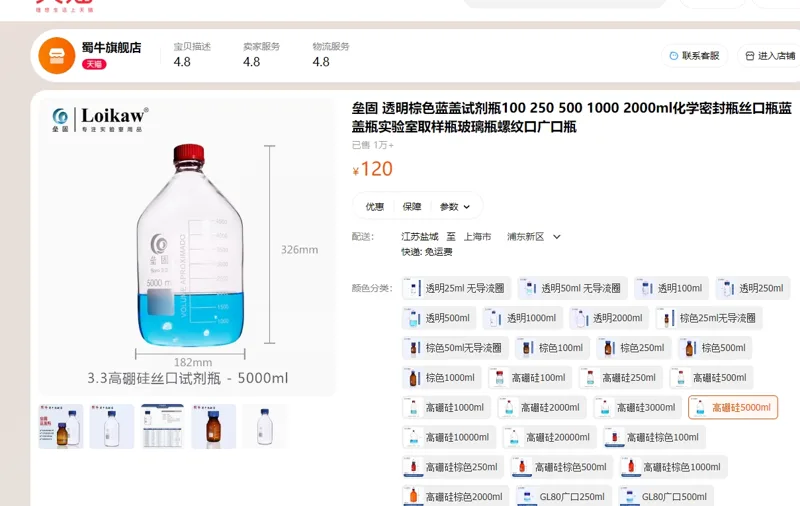800x506 pixels.
Task: Click the 联系客服 contact service button
Action: tap(694, 56)
